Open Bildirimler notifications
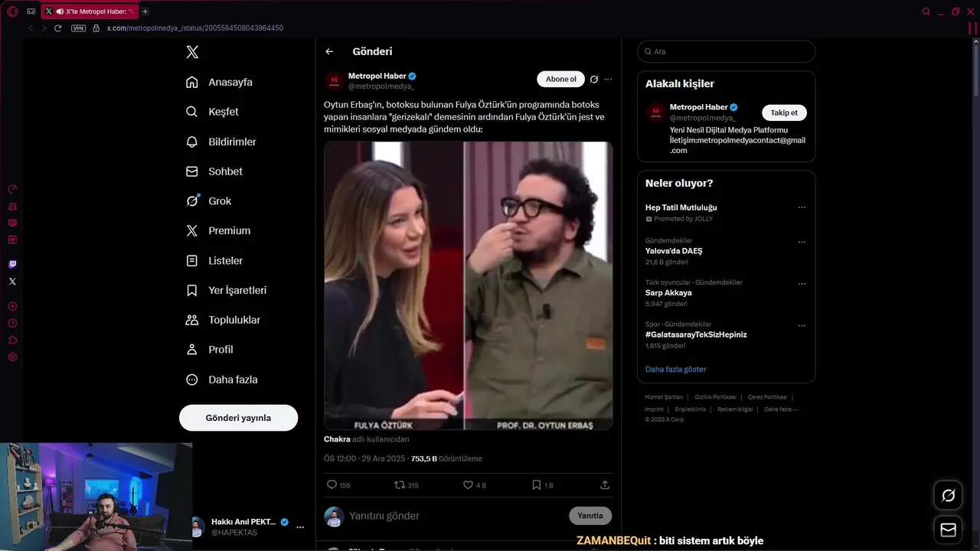980x551 pixels. 221,142
